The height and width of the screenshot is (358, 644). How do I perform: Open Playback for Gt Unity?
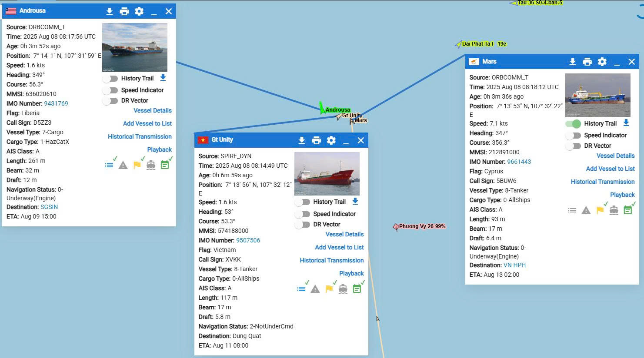(351, 273)
